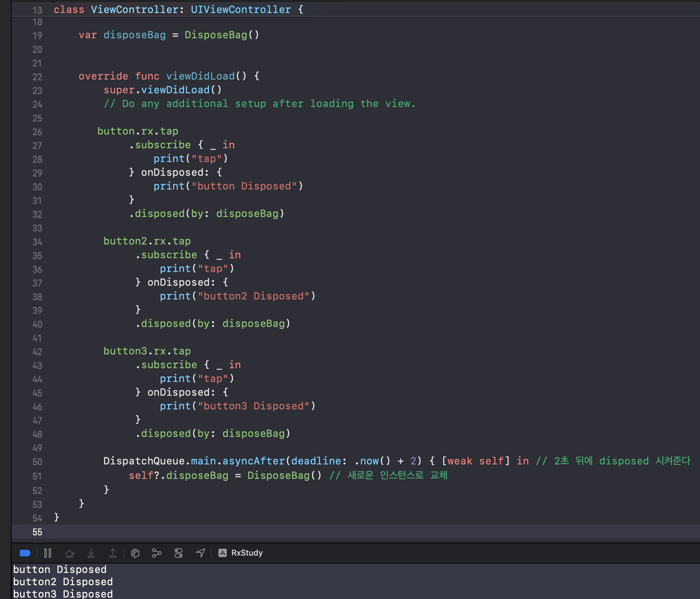The height and width of the screenshot is (599, 700).
Task: Click the Step Out debug icon
Action: (x=113, y=553)
